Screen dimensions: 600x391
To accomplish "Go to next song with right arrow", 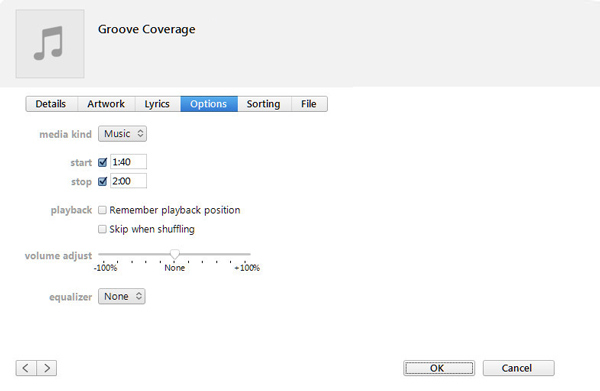I will coord(47,368).
